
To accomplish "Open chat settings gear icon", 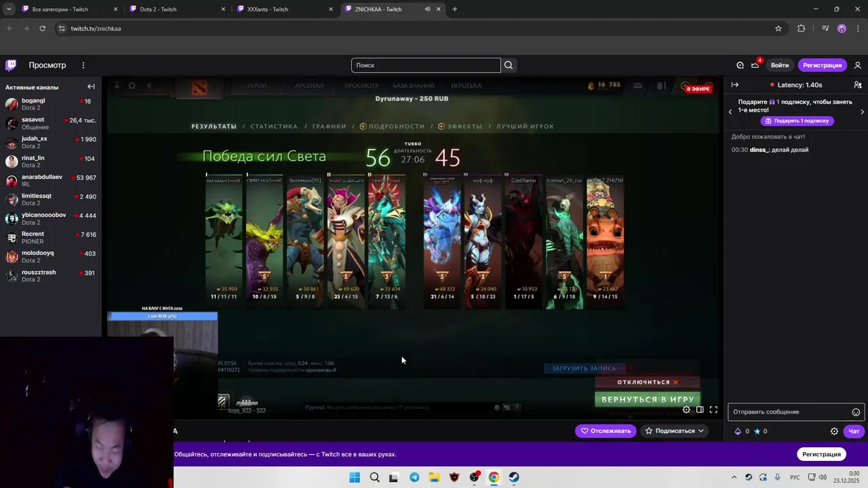I will (835, 431).
